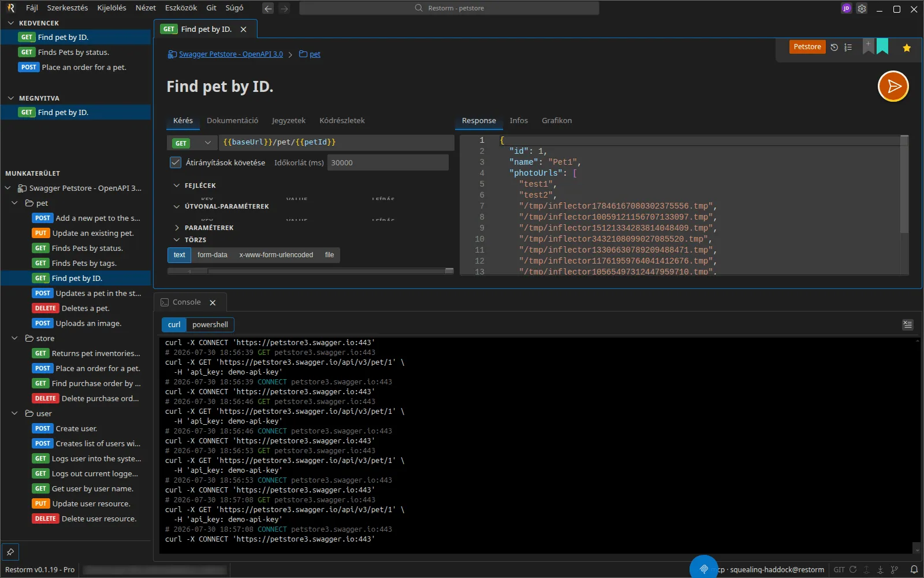
Task: Click the numbered list icon beside Petstore
Action: [x=848, y=47]
